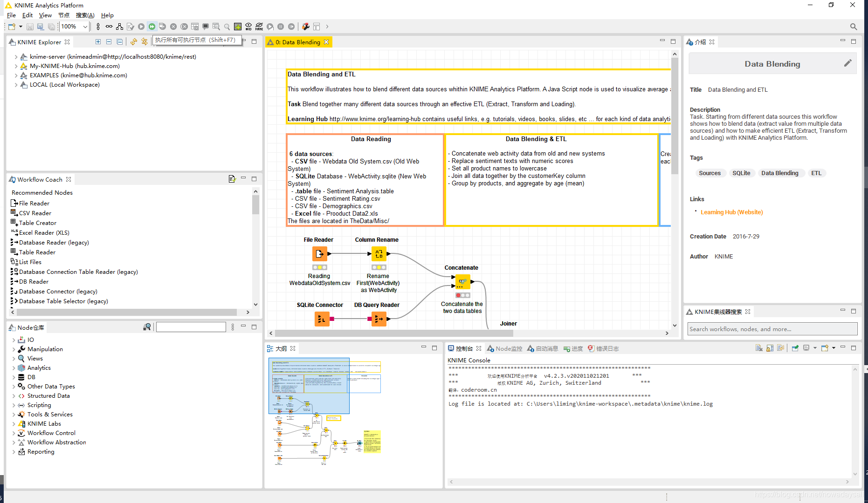Toggle the editor grid display
The height and width of the screenshot is (503, 868).
pos(238,27)
